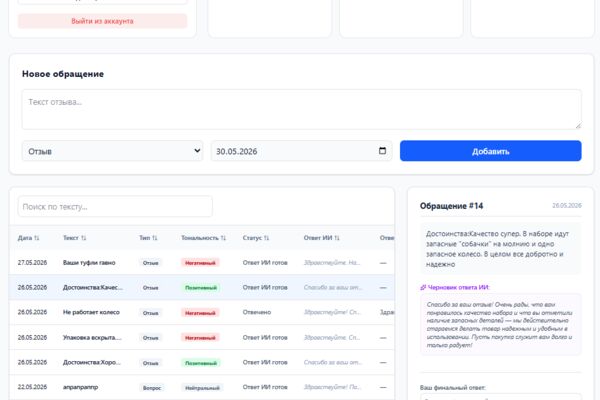
Task: Click 'Ваш финальный ответ' label
Action: (452, 388)
